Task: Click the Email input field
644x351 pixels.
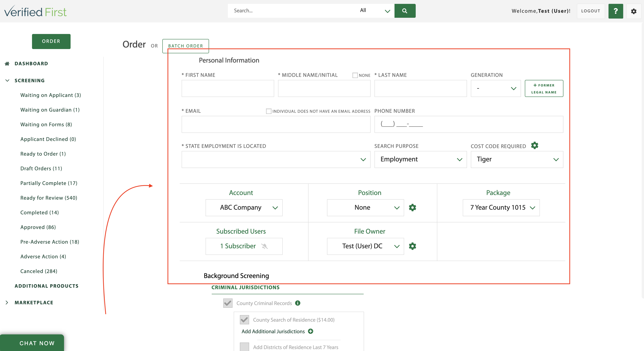Action: pyautogui.click(x=276, y=124)
